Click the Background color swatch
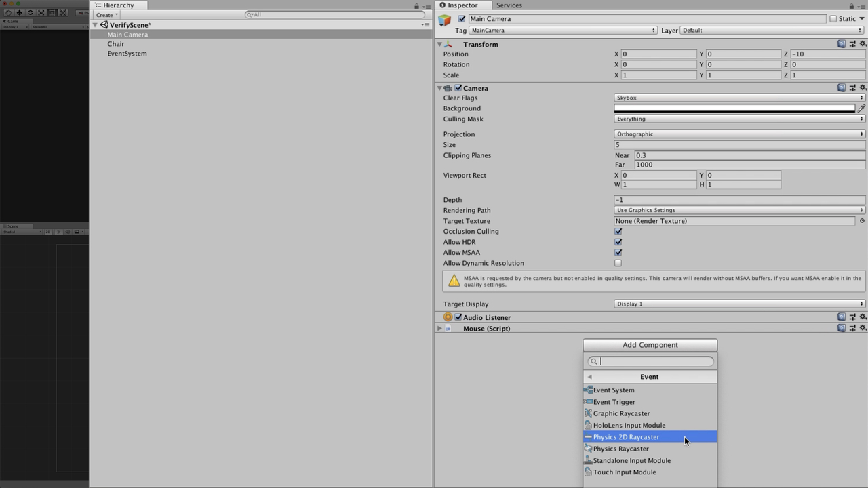The height and width of the screenshot is (488, 868). tap(734, 108)
